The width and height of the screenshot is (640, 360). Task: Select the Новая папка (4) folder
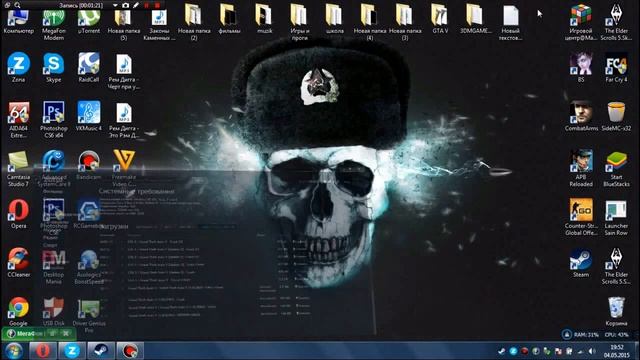tap(369, 22)
